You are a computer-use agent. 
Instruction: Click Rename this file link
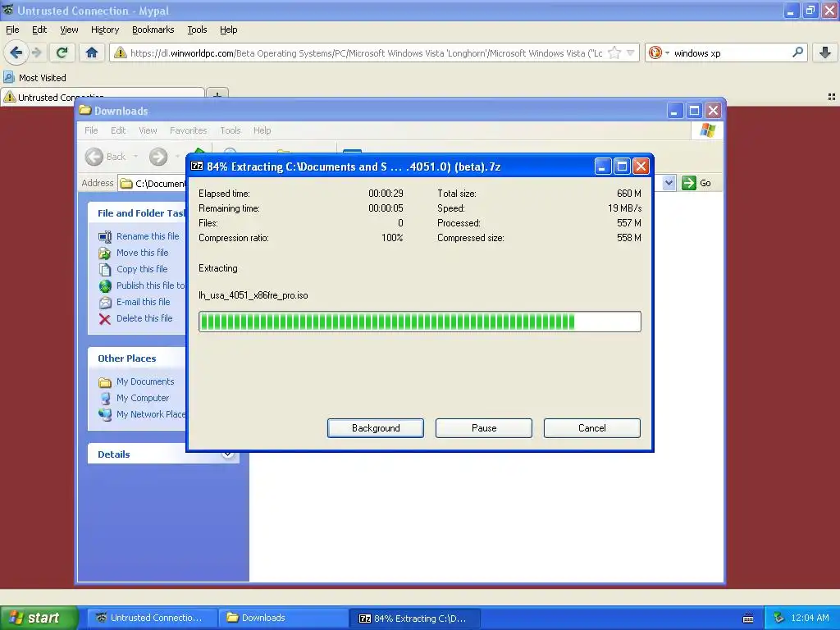[x=139, y=236]
